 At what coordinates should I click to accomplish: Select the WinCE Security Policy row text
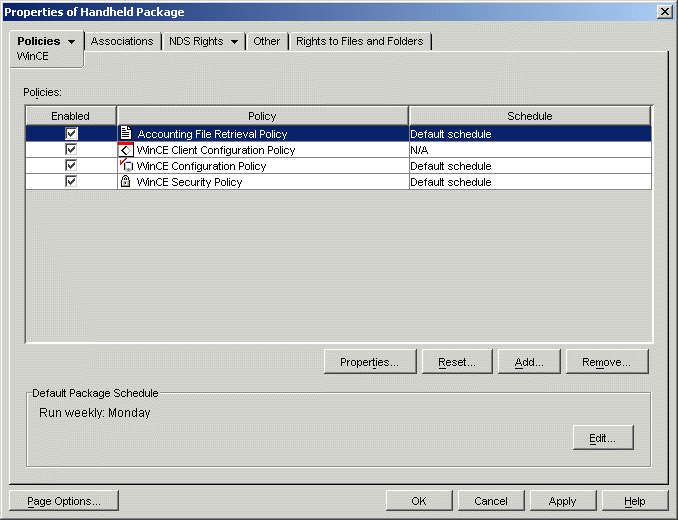coord(189,182)
